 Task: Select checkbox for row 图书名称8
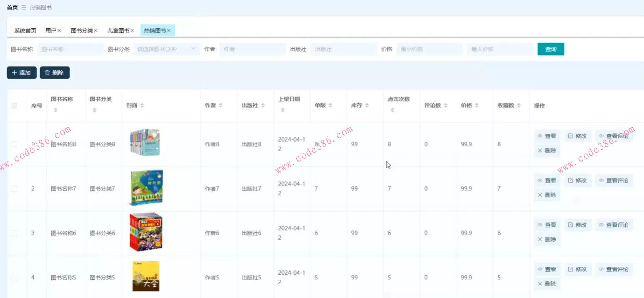tap(15, 144)
